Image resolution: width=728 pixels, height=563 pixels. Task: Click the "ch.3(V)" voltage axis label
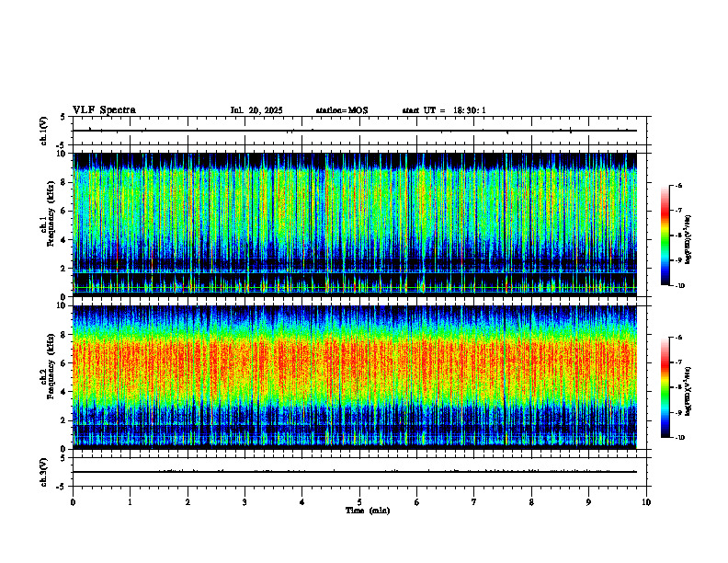(x=43, y=472)
